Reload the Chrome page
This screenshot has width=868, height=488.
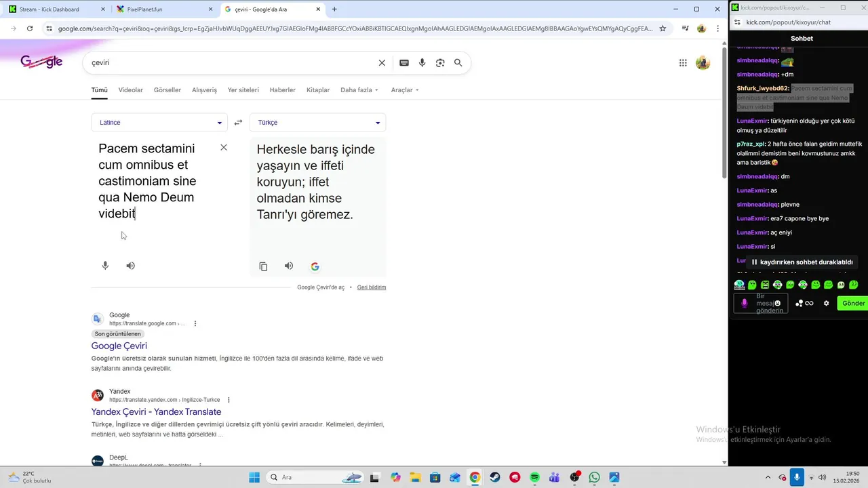click(x=29, y=28)
